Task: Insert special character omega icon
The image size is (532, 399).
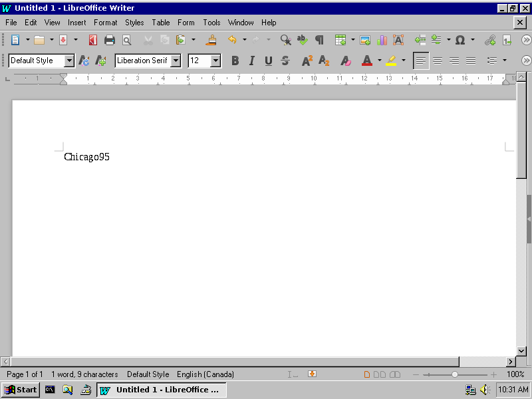Action: [460, 40]
